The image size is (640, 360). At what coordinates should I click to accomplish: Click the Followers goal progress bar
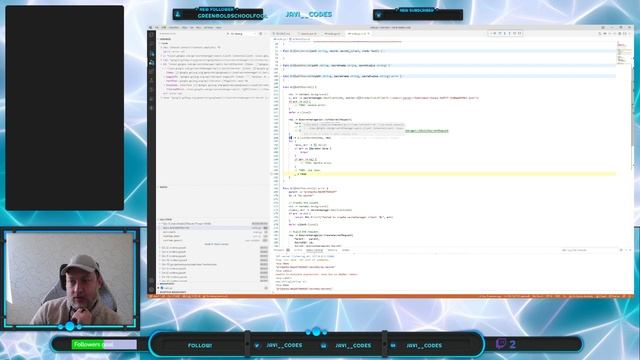tap(104, 344)
